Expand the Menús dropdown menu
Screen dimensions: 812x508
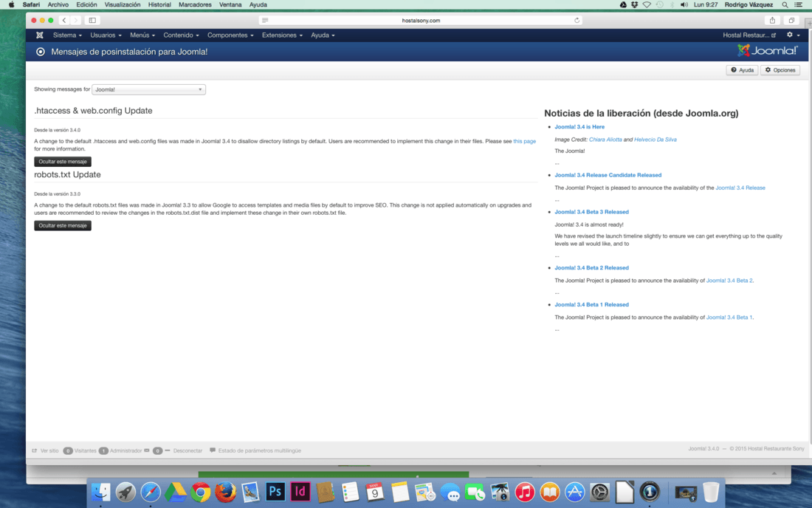point(142,35)
